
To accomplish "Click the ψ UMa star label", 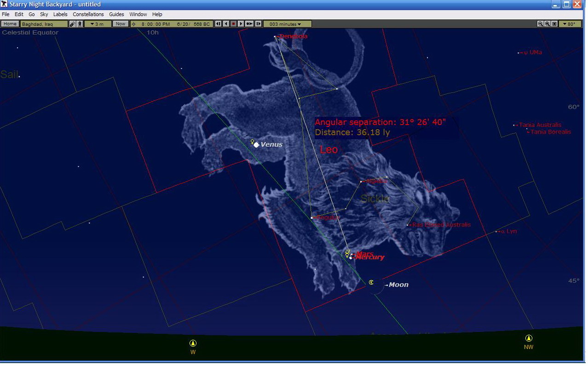I will pos(532,52).
